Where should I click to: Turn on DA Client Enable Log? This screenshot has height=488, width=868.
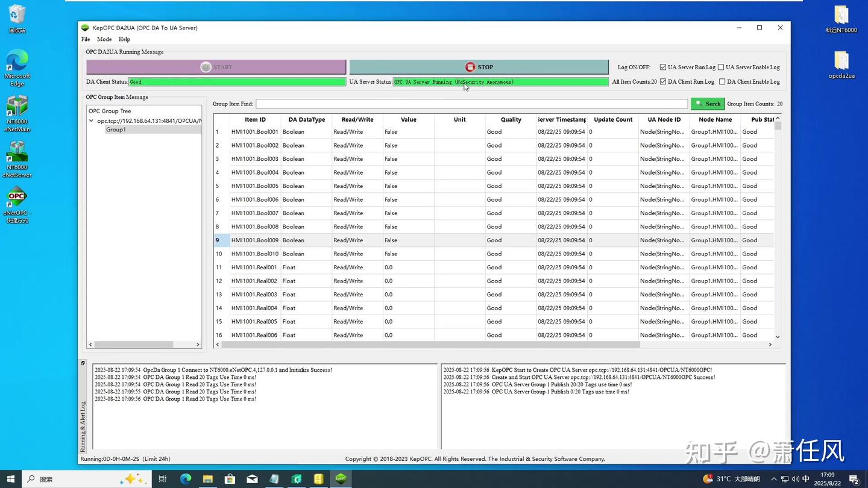pyautogui.click(x=722, y=81)
